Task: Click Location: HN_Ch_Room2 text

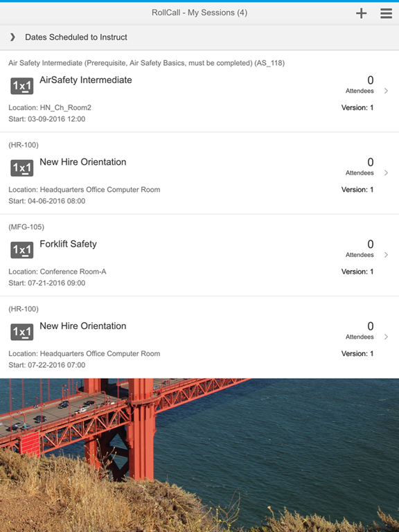Action: click(50, 107)
